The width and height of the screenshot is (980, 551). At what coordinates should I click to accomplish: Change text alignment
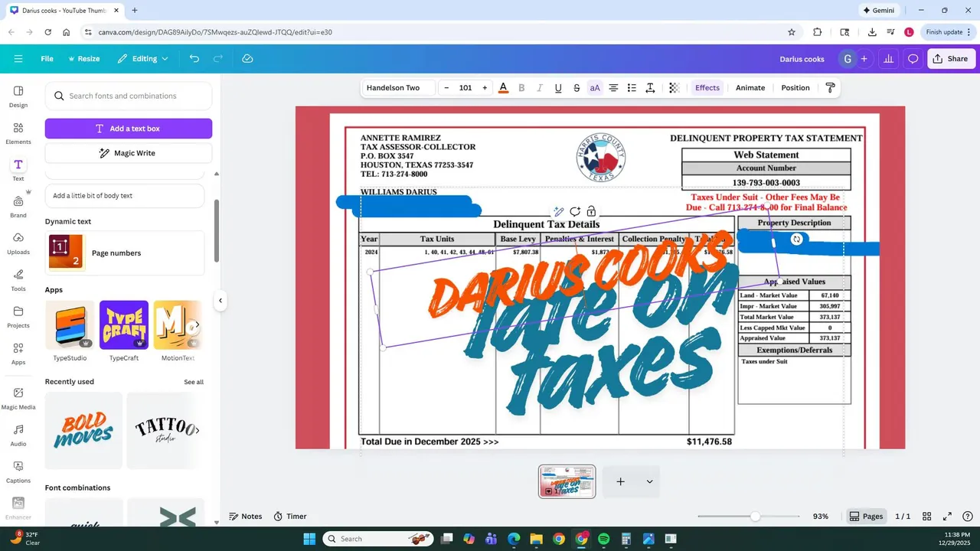pyautogui.click(x=613, y=88)
